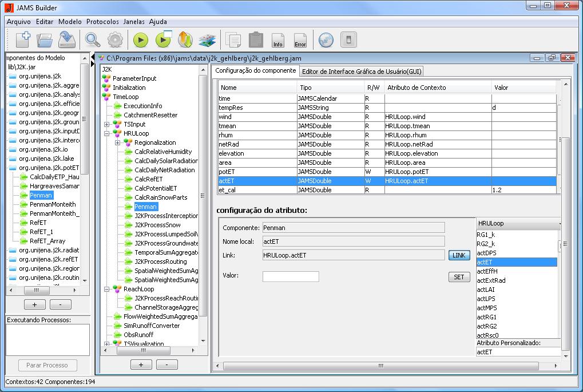Click the orange-green arrows toolbar icon

[185, 40]
